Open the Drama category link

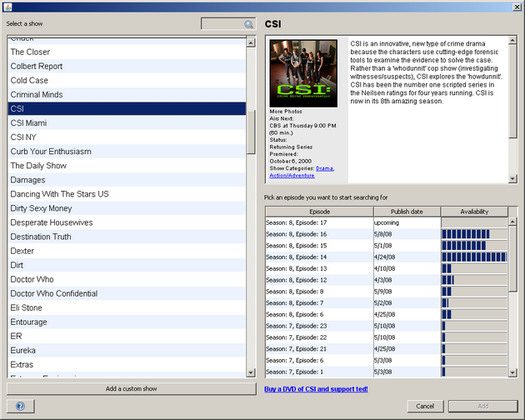pyautogui.click(x=324, y=168)
